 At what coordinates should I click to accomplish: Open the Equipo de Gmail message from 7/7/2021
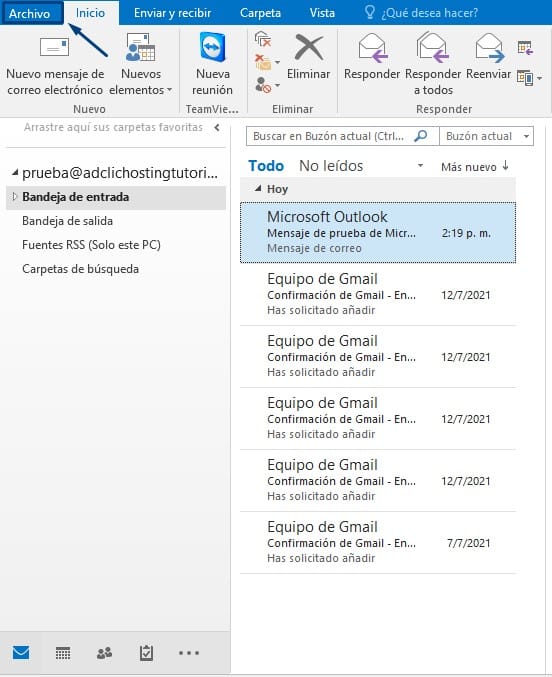pyautogui.click(x=378, y=543)
